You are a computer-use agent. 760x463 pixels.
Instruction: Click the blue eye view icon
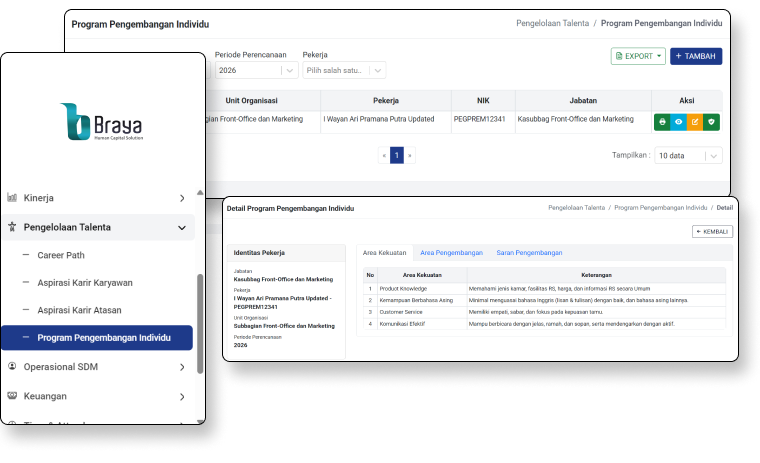(678, 121)
